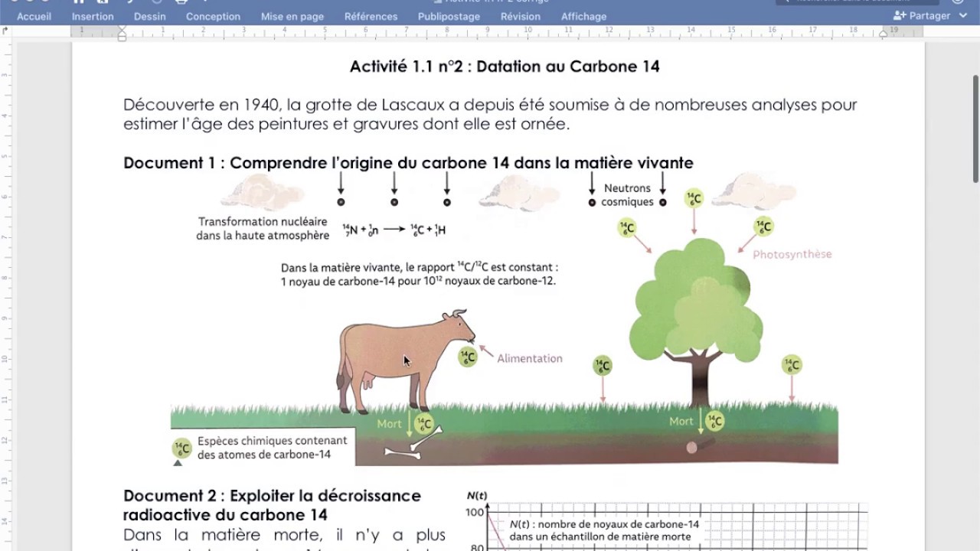Select the Références tab
Image resolution: width=980 pixels, height=551 pixels.
coord(371,16)
